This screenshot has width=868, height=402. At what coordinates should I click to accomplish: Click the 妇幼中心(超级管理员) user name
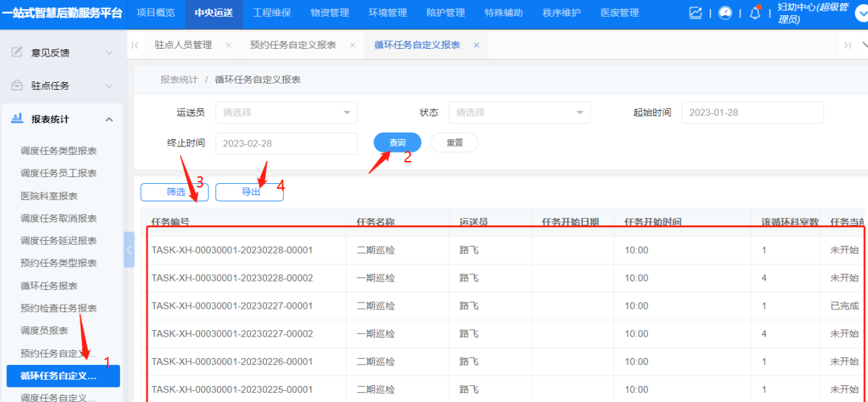click(814, 13)
